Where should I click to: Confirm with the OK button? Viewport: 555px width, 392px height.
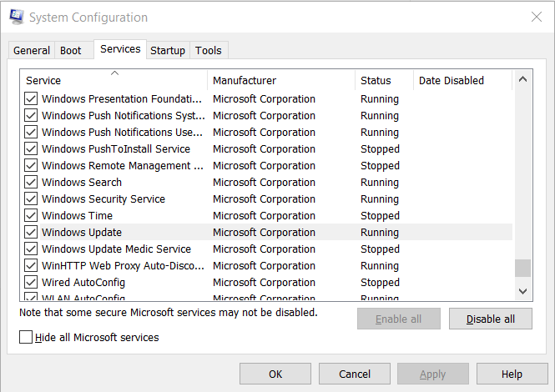pyautogui.click(x=275, y=374)
